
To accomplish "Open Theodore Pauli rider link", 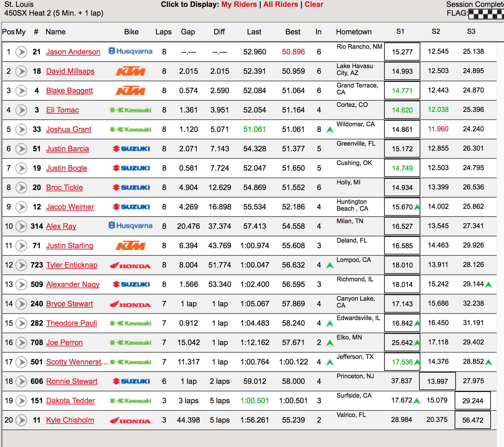I will [x=72, y=323].
